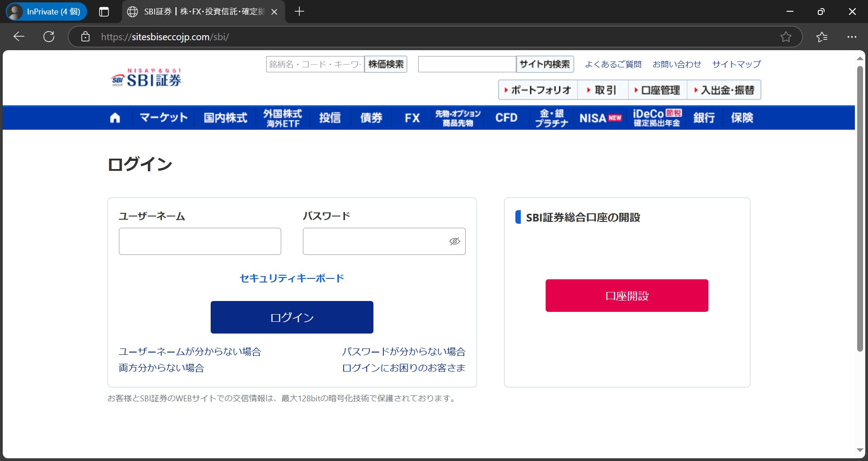Click the blue ログイン button
The height and width of the screenshot is (461, 868).
[x=292, y=317]
